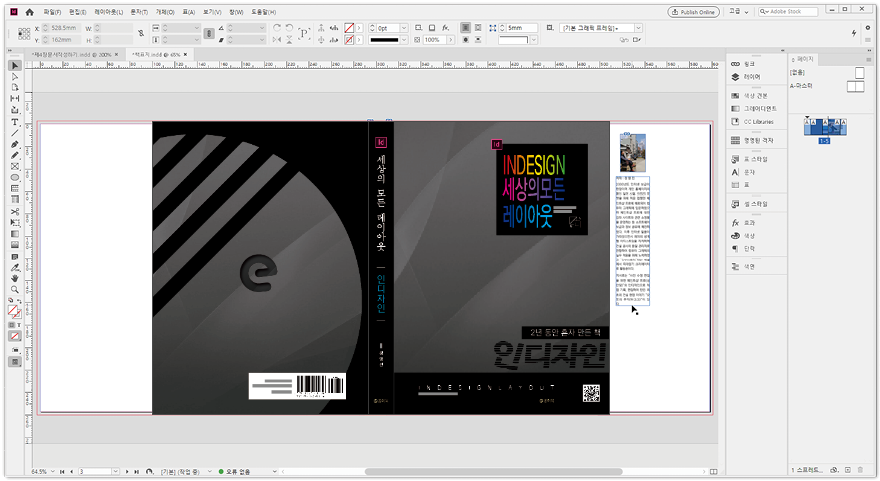Select the Zoom tool
This screenshot has height=481, width=880.
[x=15, y=290]
